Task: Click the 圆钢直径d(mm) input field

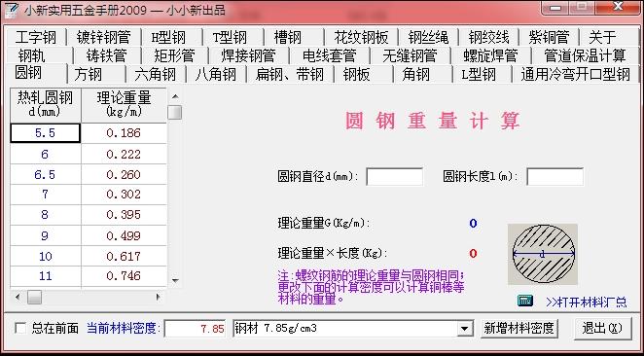Action: coord(394,177)
